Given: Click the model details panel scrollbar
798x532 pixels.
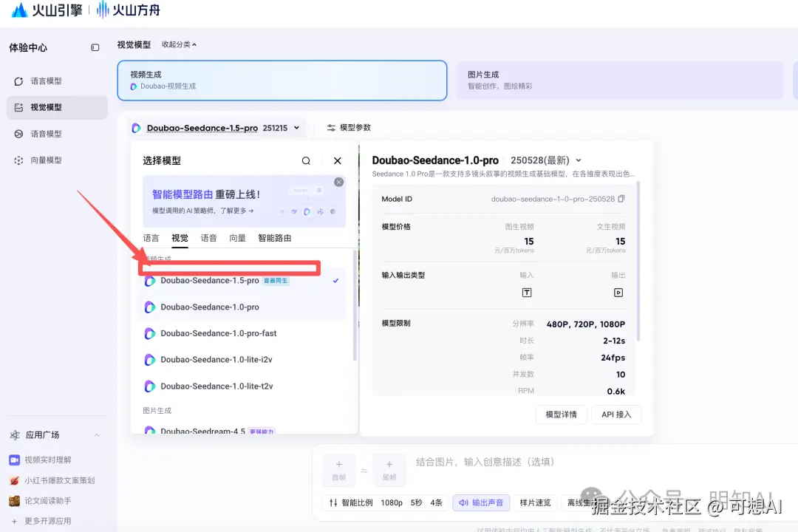Looking at the screenshot, I should [x=638, y=261].
